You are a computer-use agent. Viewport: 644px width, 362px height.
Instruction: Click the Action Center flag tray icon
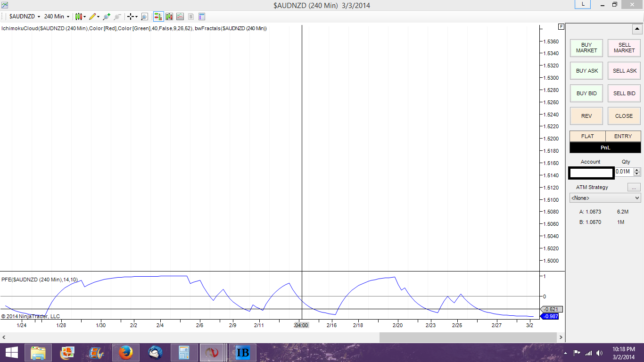pos(577,353)
